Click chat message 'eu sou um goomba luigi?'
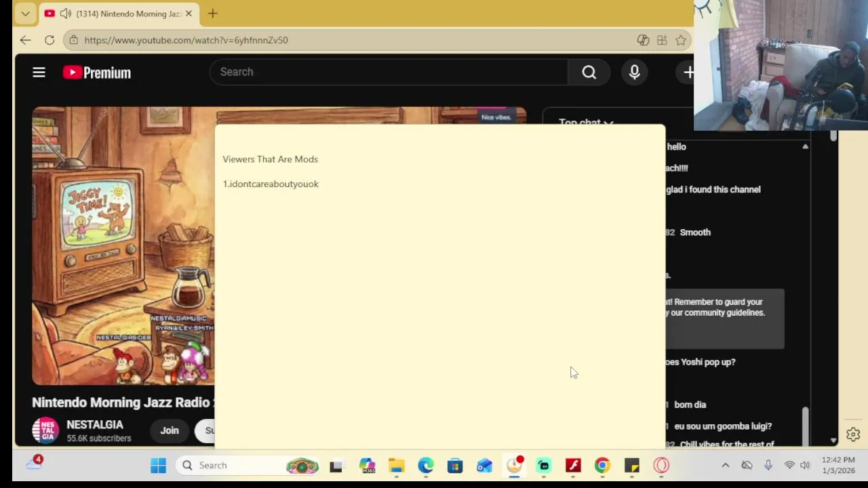The height and width of the screenshot is (488, 868). click(723, 426)
